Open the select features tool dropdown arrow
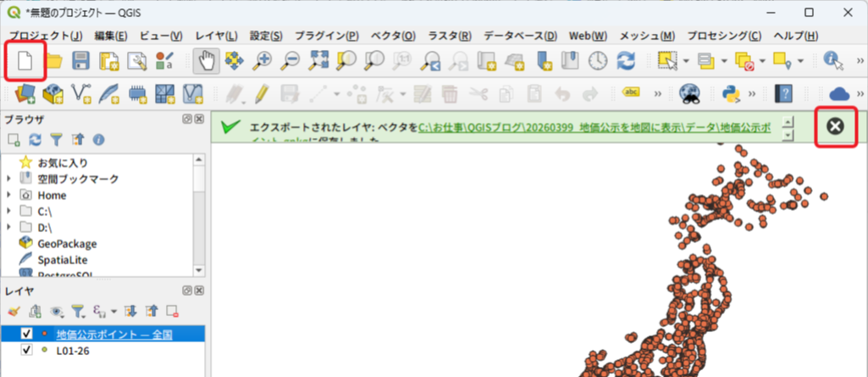The image size is (868, 377). (685, 61)
